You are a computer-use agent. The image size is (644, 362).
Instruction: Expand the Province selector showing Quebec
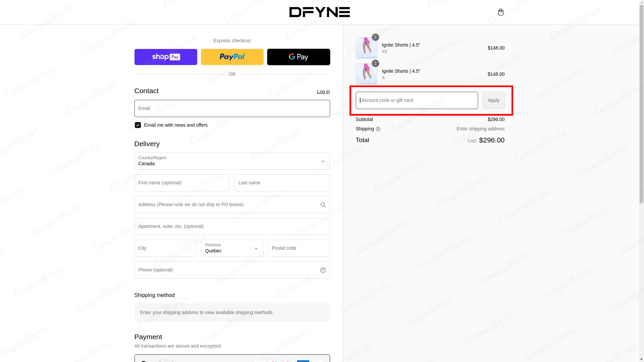pyautogui.click(x=232, y=248)
